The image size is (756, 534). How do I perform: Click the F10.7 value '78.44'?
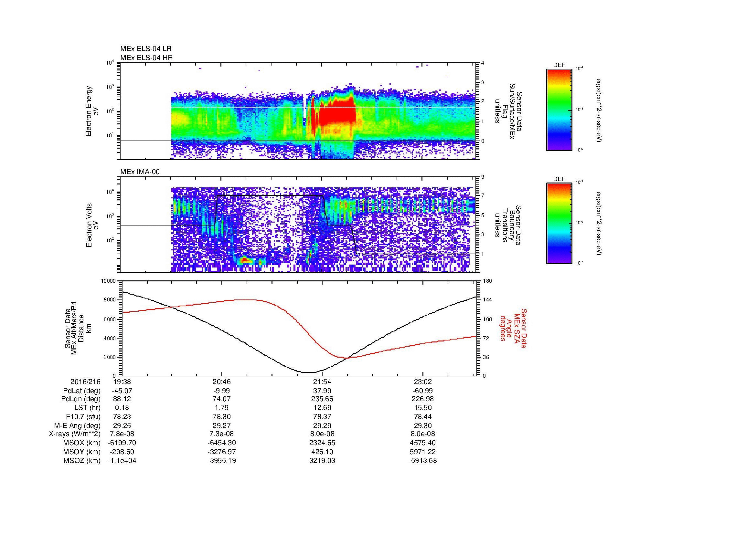tap(422, 417)
